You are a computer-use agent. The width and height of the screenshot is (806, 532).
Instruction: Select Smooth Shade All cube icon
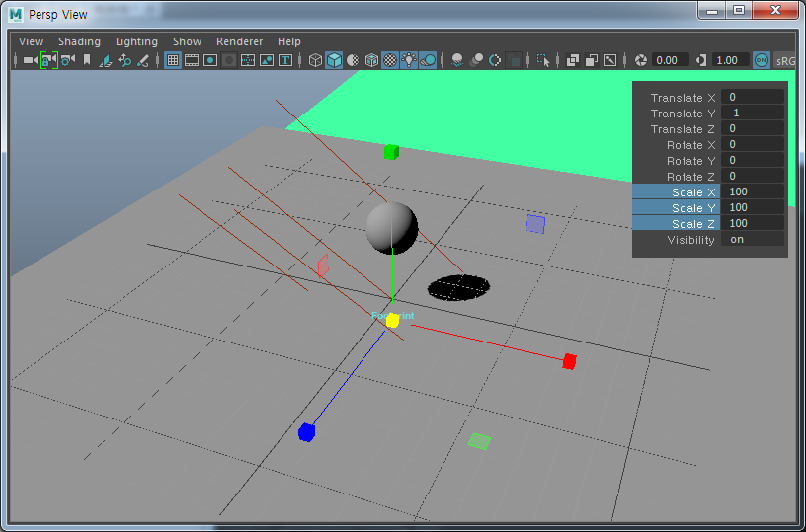click(x=334, y=60)
